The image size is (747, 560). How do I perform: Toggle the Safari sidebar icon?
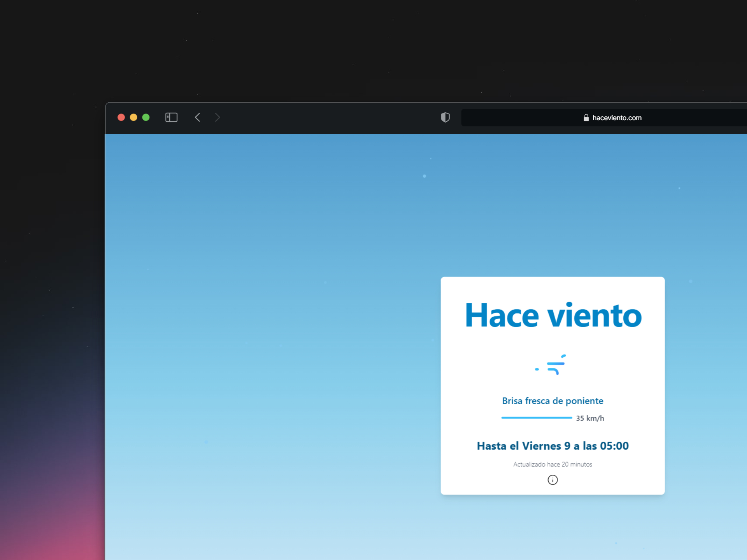tap(171, 117)
